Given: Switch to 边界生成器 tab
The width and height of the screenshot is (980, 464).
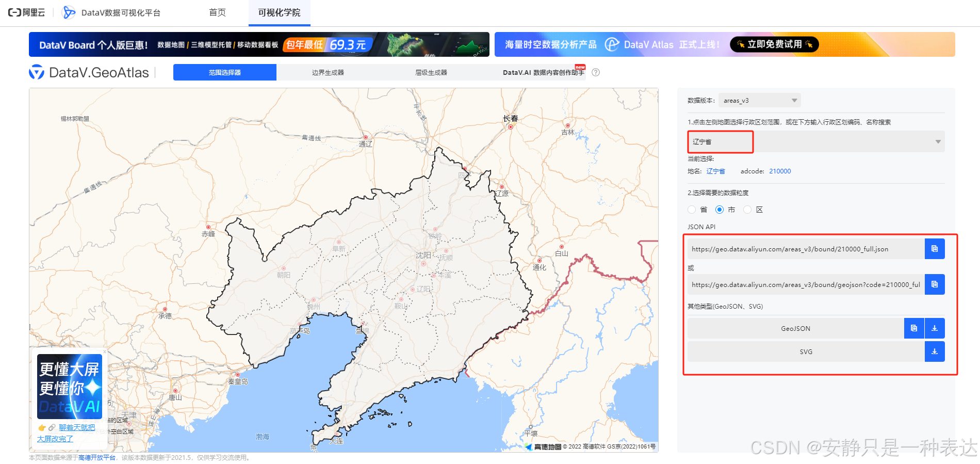Looking at the screenshot, I should point(328,72).
